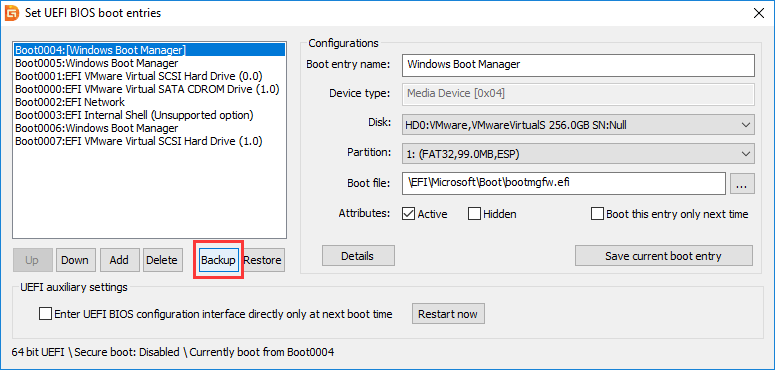Click Save current boot entry

663,256
